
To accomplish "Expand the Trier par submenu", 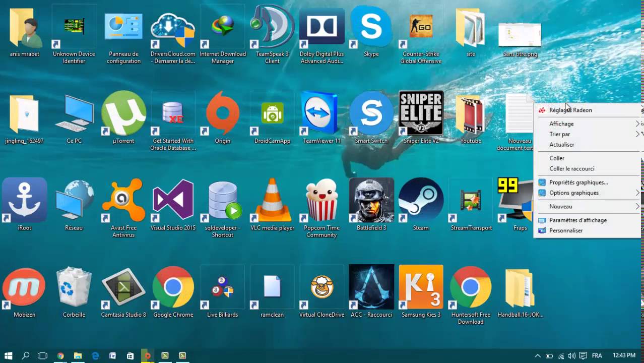I will [588, 134].
